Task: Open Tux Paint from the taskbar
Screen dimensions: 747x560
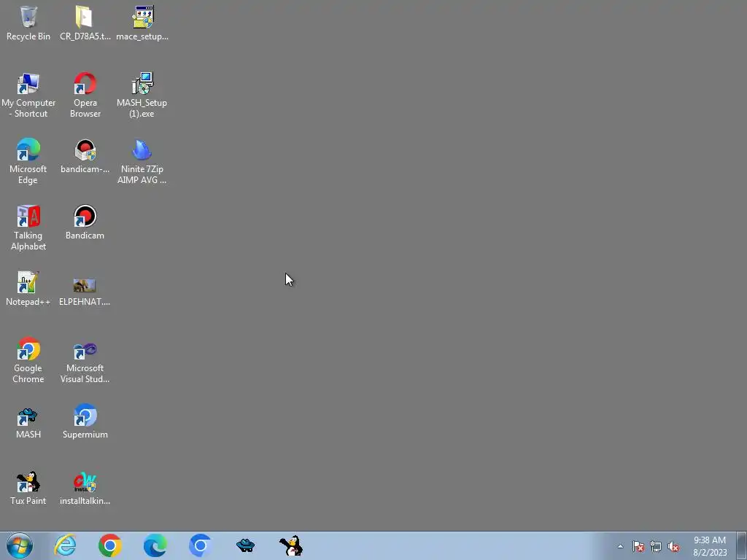Action: pos(291,545)
